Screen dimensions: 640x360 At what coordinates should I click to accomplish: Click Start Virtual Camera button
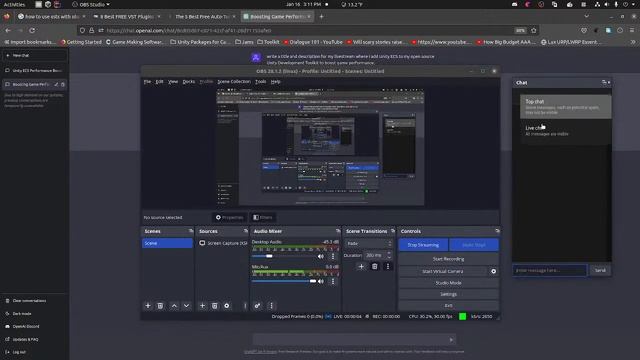[x=442, y=271]
